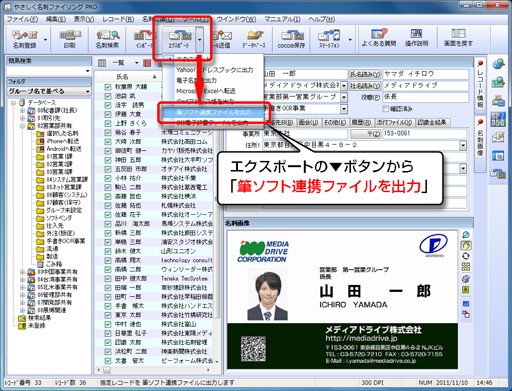Open the ヘルプ(H) menu
This screenshot has width=512, height=391.
click(x=322, y=19)
